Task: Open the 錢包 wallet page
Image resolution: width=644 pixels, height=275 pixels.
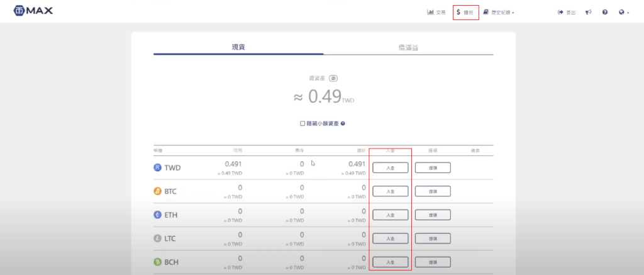Action: 465,13
